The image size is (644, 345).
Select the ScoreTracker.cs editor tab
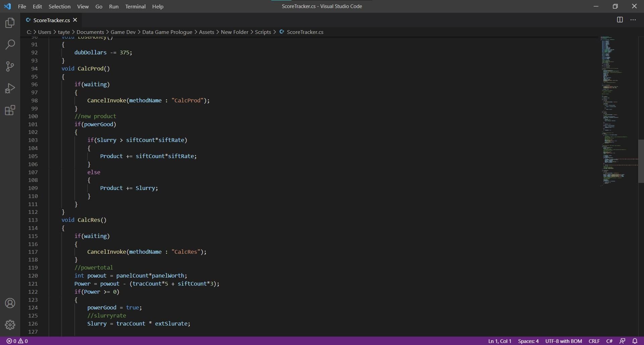pyautogui.click(x=51, y=20)
